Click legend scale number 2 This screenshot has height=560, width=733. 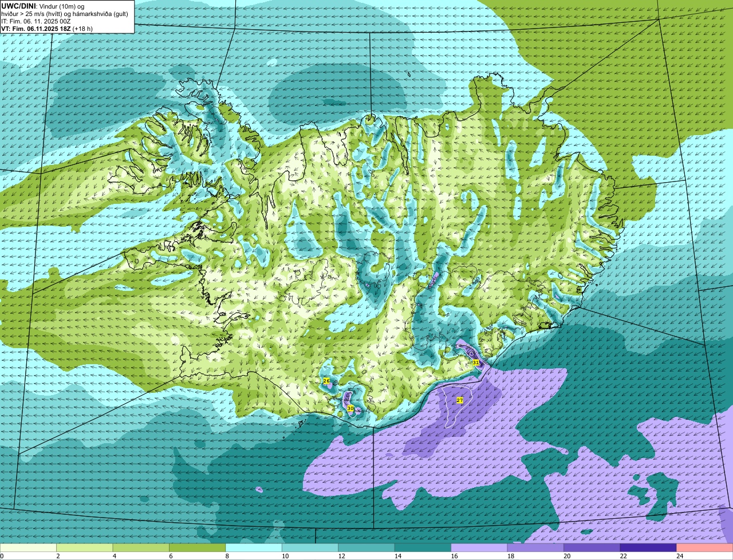58,556
